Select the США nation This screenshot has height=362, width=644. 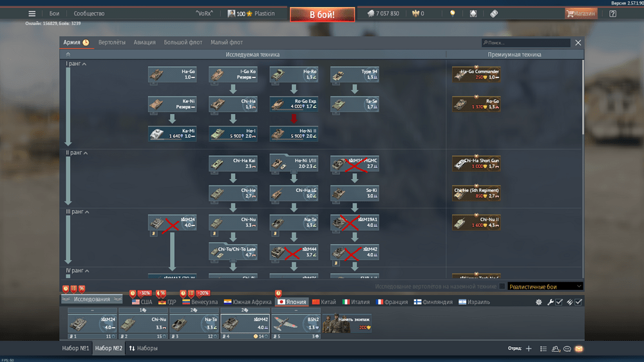pos(142,302)
